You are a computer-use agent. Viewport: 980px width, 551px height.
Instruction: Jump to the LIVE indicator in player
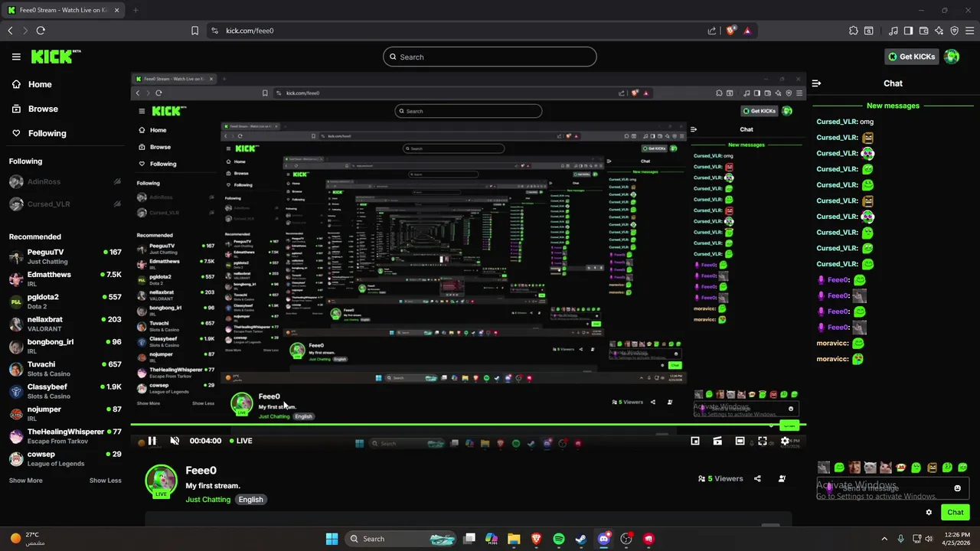click(x=240, y=441)
